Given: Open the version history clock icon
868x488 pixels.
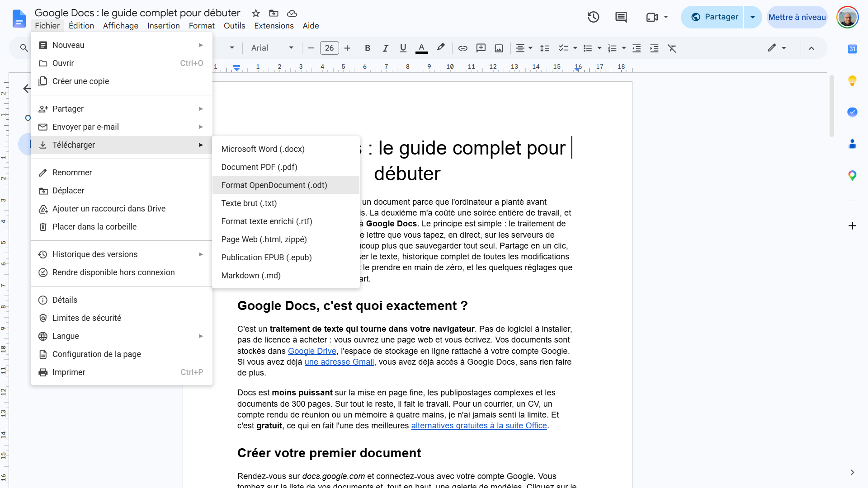Looking at the screenshot, I should coord(593,17).
